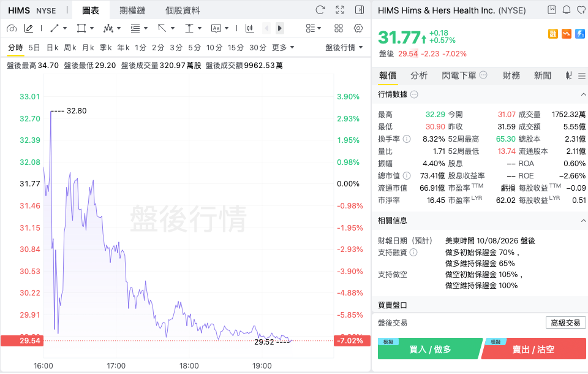Viewport: 588px width, 374px height.
Task: Select the Fibonacci retracement lines tool
Action: coord(135,28)
